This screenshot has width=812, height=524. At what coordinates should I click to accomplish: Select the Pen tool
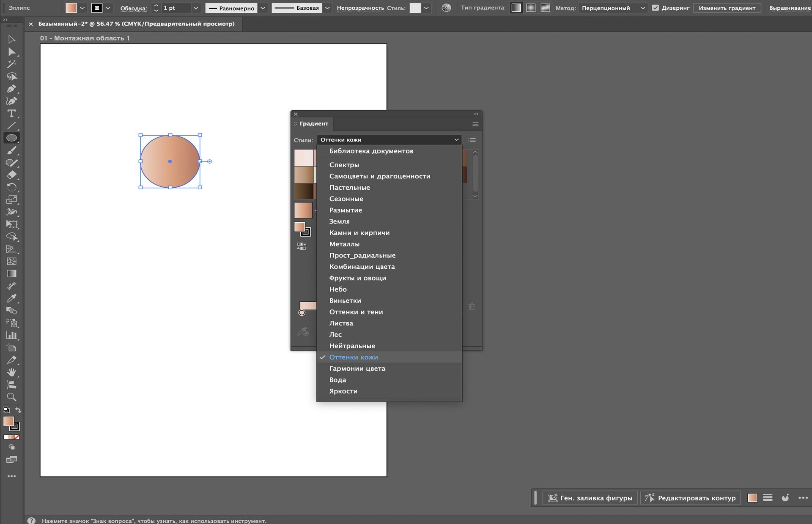pos(11,89)
